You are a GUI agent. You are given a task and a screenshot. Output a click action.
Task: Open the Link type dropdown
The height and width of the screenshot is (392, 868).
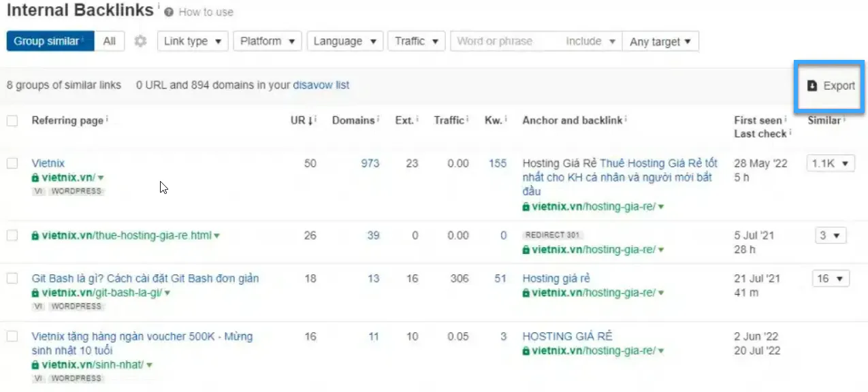pos(193,42)
